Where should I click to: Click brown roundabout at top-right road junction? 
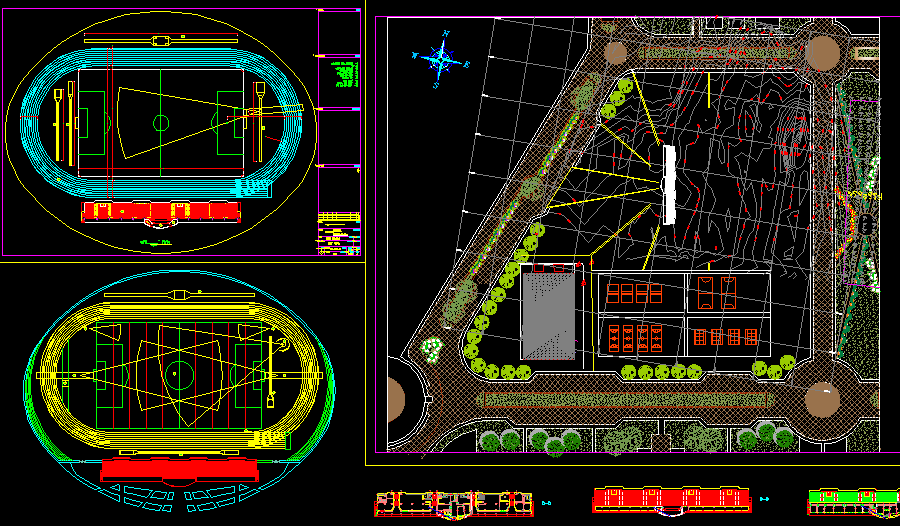[x=823, y=53]
